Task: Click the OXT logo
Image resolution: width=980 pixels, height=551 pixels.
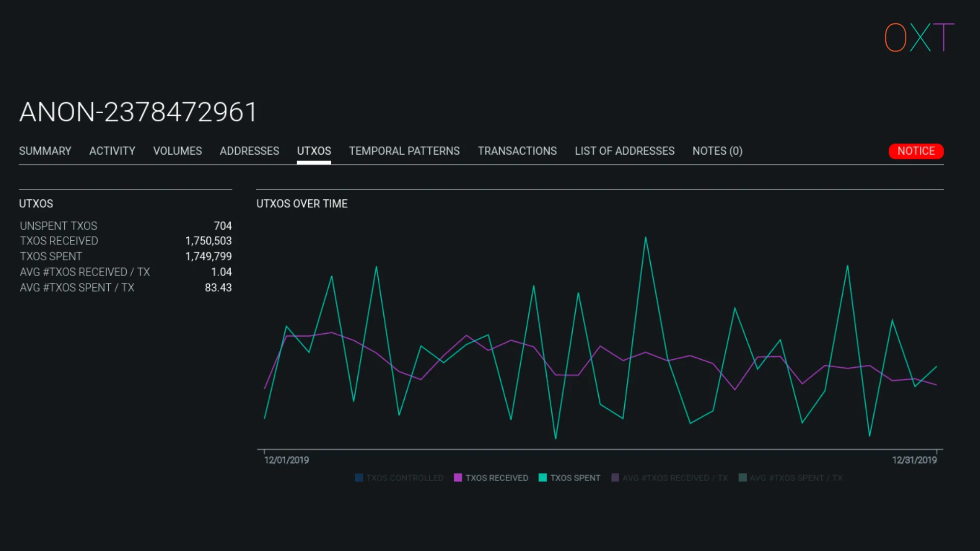Action: 919,37
